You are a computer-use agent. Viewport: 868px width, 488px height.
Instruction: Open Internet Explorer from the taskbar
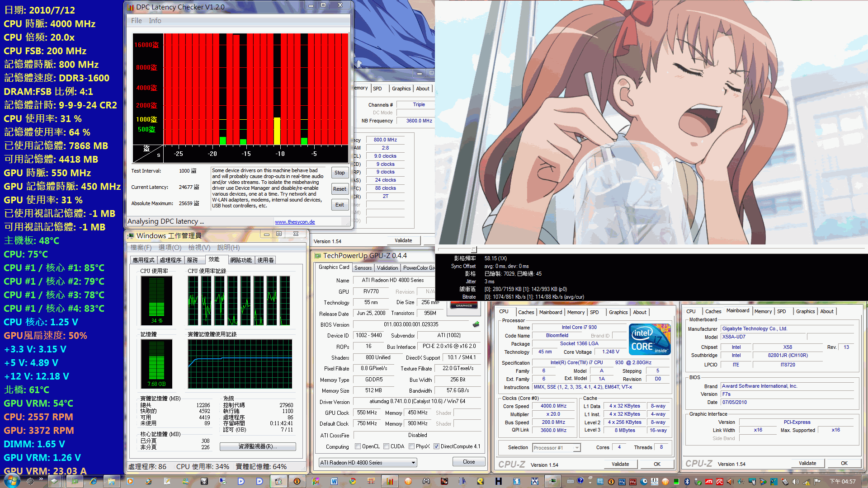93,481
